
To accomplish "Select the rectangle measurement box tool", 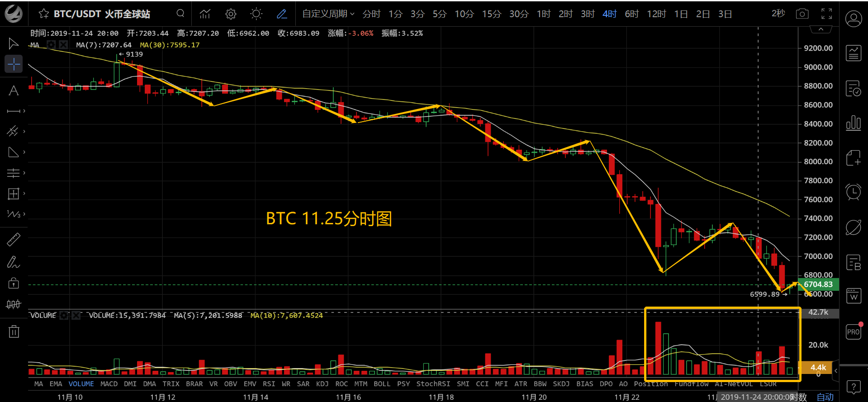I will click(14, 194).
